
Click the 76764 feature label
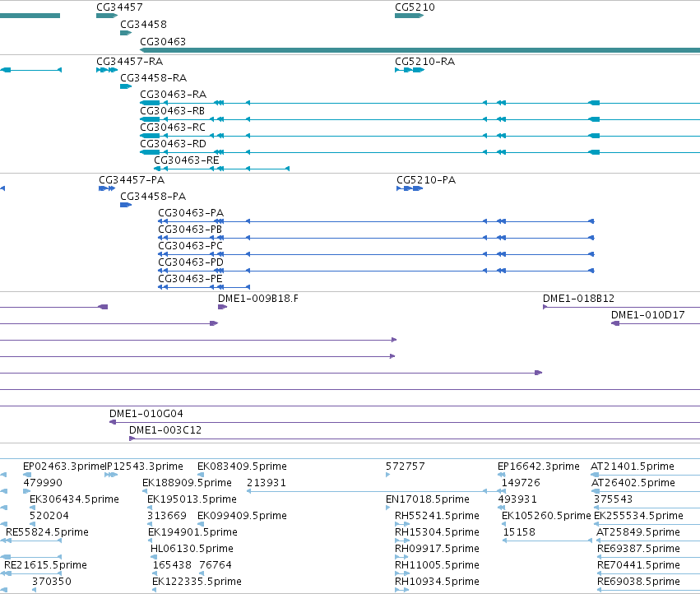(216, 565)
